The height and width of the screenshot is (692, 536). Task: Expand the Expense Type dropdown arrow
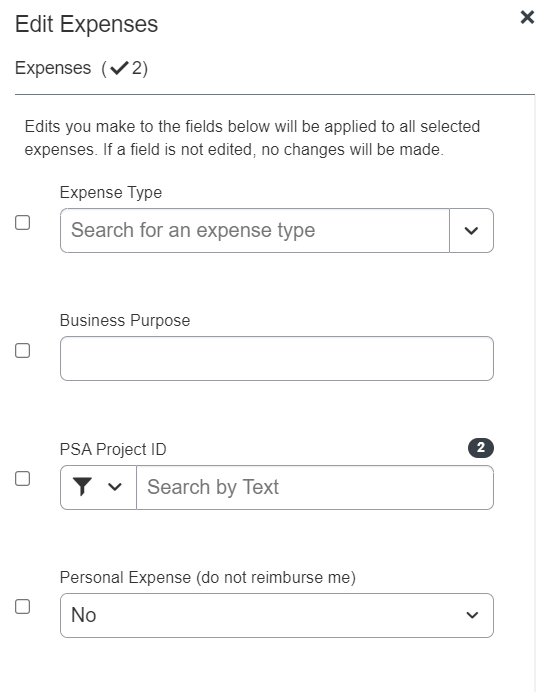pyautogui.click(x=471, y=230)
